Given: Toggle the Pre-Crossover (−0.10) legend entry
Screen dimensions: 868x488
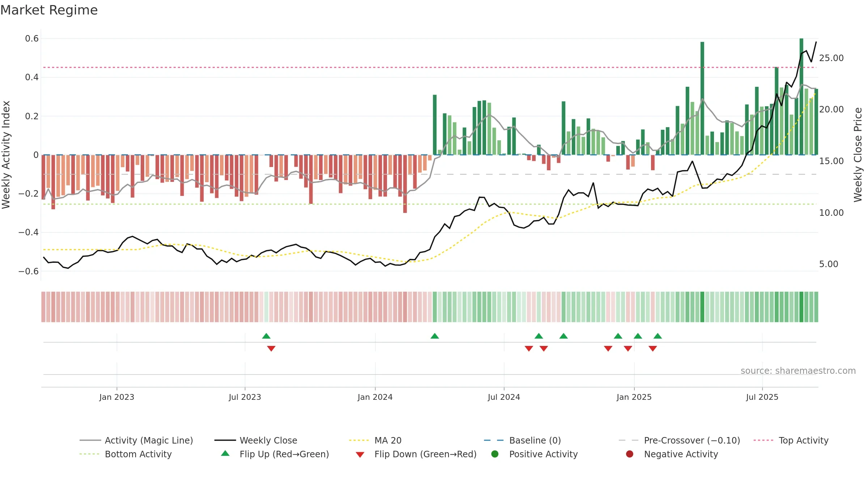Looking at the screenshot, I should point(680,440).
